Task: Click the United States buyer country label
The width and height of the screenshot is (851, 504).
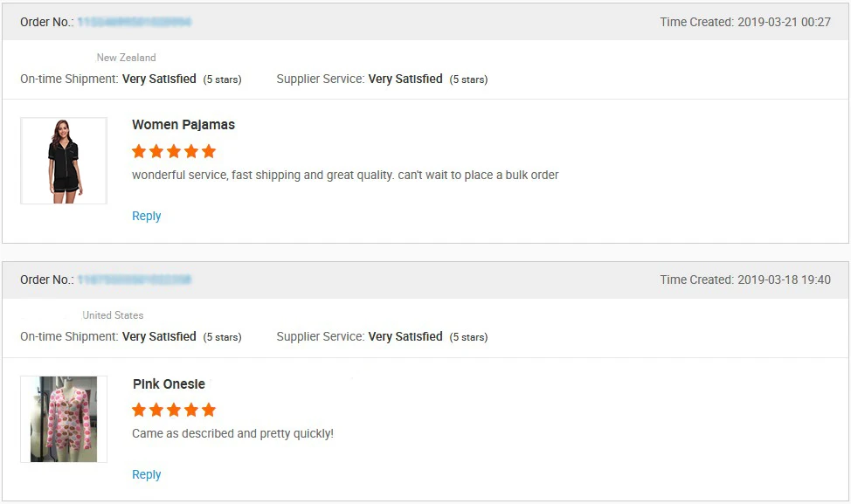Action: 113,315
